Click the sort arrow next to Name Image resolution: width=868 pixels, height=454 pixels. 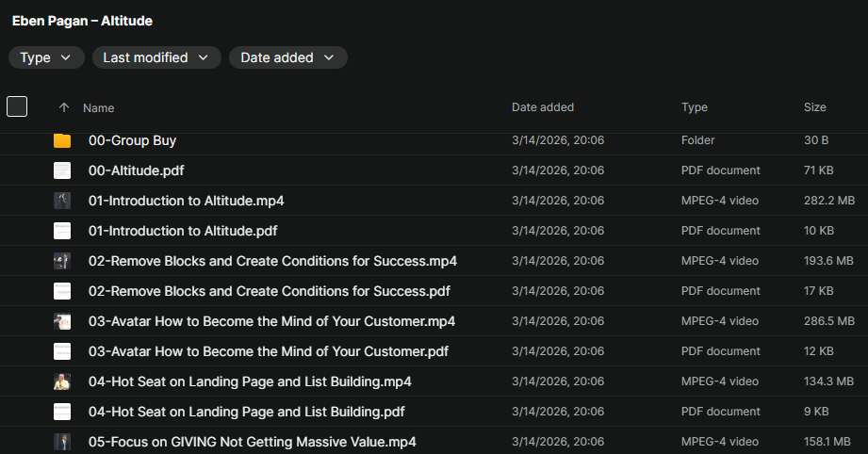click(64, 107)
